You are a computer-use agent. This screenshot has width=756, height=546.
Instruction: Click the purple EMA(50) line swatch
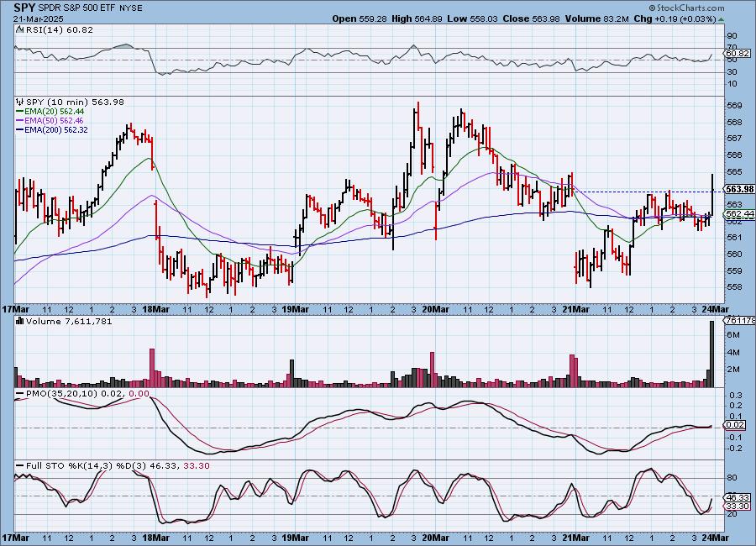pos(20,121)
